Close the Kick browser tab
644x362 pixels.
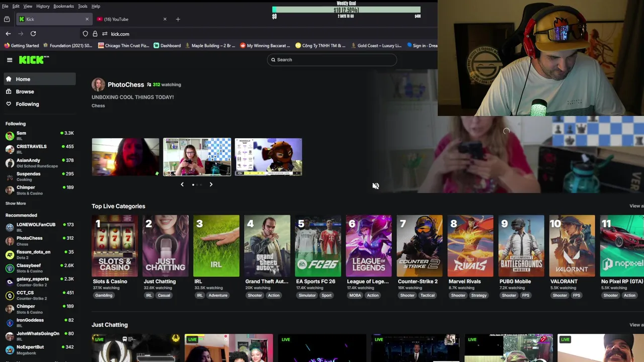pos(87,19)
